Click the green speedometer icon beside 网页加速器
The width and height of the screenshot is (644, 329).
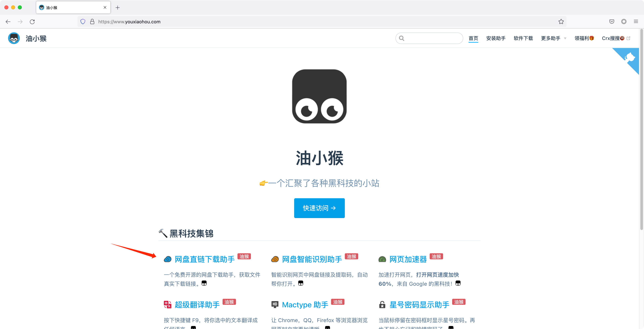(382, 259)
